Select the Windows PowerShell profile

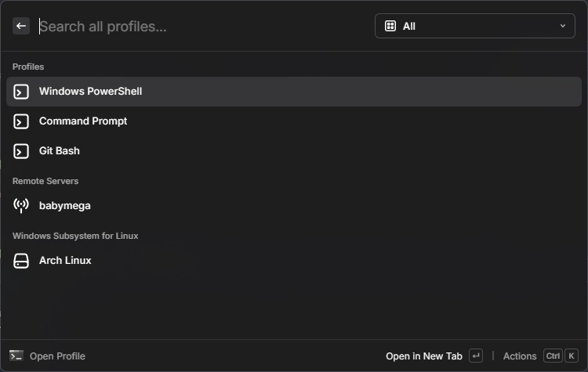tap(91, 92)
